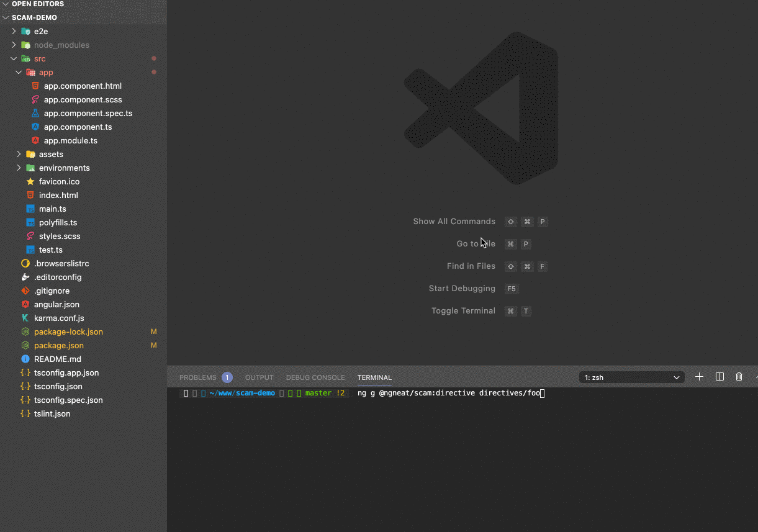Click the Sass icon beside app.component.scss

(x=35, y=99)
